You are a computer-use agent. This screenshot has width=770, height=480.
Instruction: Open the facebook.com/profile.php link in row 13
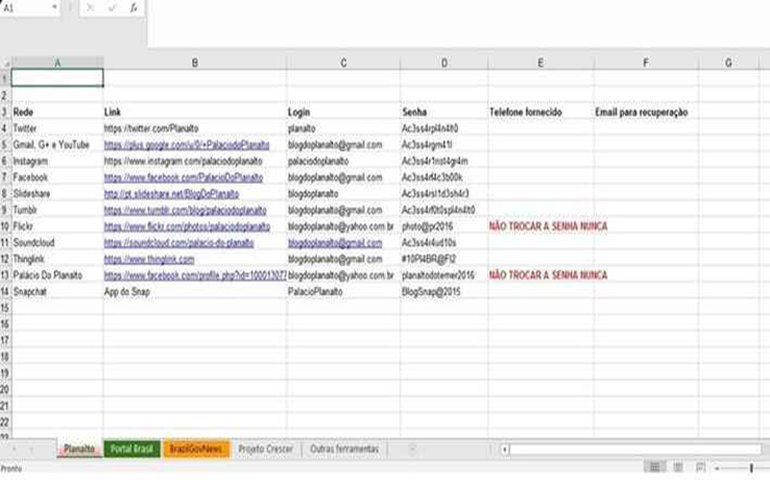(195, 275)
